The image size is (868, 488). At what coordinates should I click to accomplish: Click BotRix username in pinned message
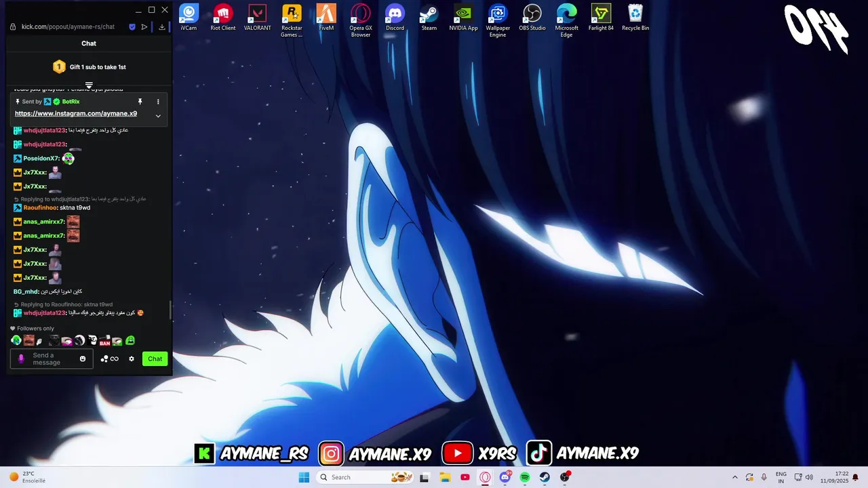[x=71, y=102]
